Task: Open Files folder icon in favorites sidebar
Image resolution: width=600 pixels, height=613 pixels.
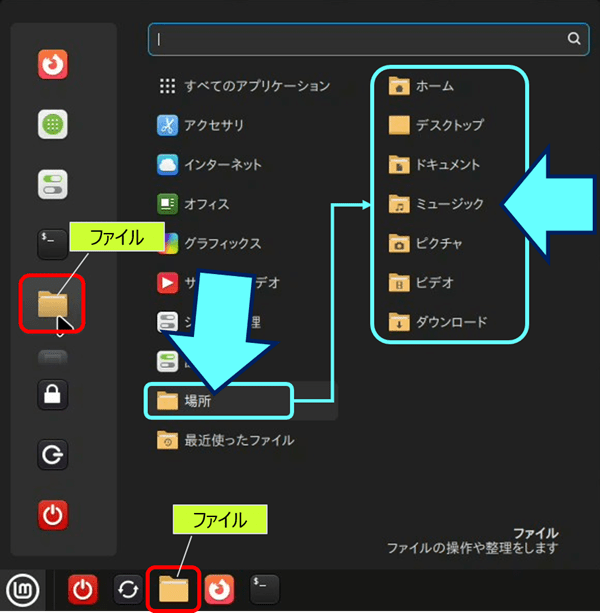Action: pyautogui.click(x=53, y=304)
